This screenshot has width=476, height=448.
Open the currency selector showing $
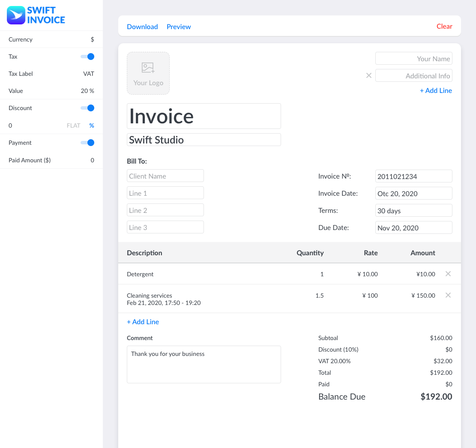tap(91, 39)
